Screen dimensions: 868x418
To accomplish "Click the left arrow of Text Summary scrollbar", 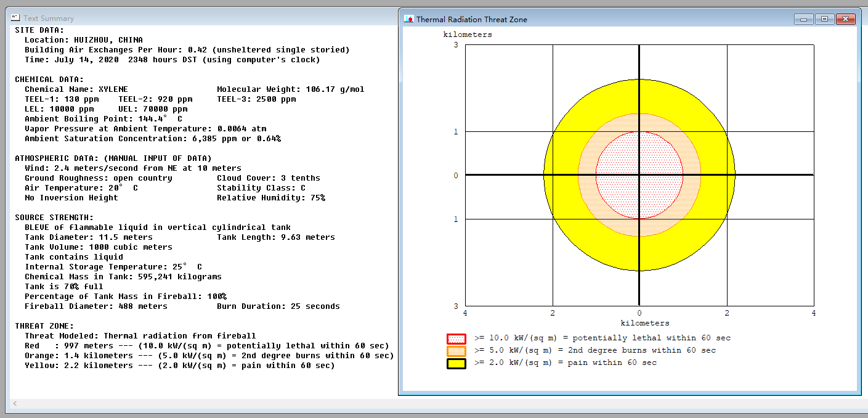I will coord(15,404).
